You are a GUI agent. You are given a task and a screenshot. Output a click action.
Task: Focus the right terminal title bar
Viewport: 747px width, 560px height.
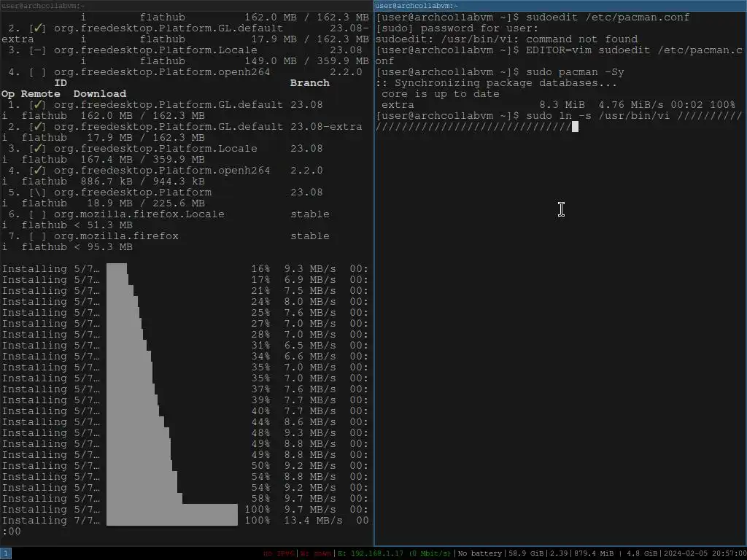tap(560, 6)
